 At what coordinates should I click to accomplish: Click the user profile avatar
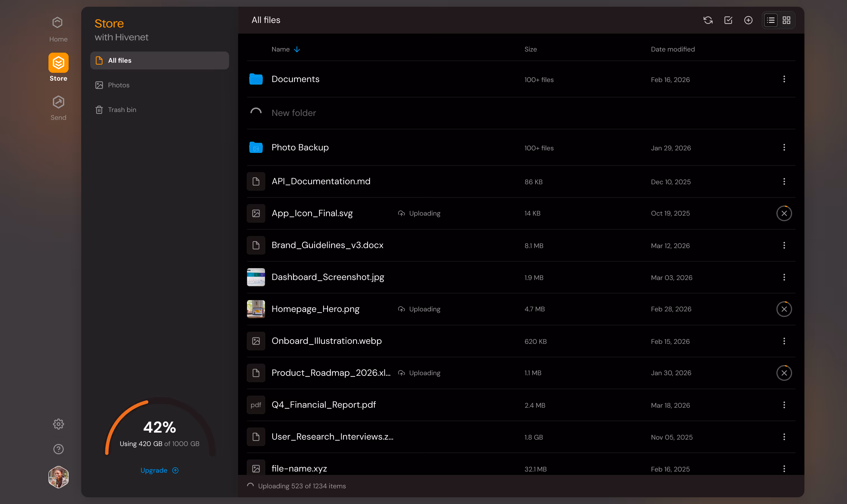(x=58, y=477)
